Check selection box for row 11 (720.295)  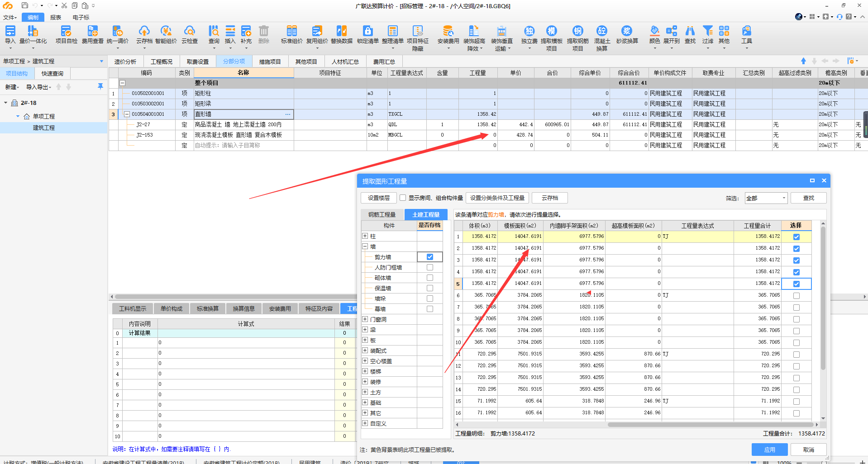[x=796, y=355]
